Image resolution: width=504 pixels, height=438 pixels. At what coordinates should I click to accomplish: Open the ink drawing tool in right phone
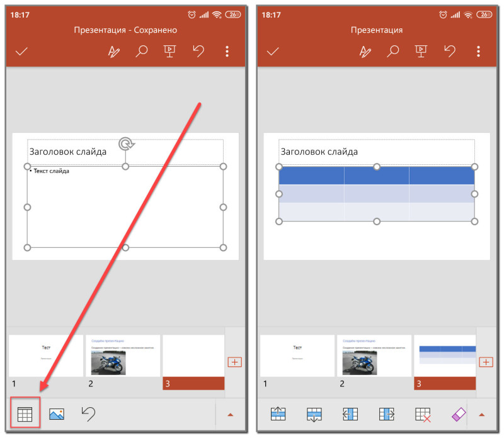(365, 52)
